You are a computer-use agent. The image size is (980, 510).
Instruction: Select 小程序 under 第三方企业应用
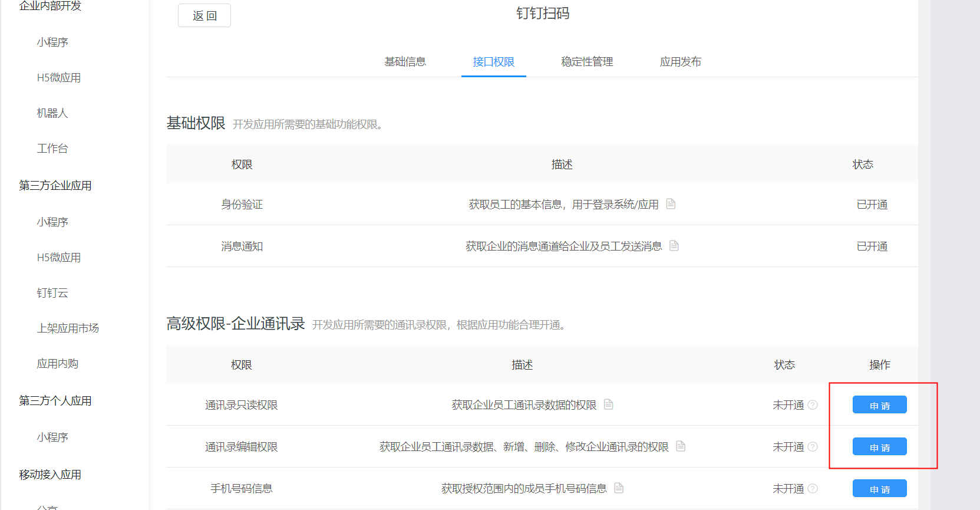tap(52, 222)
